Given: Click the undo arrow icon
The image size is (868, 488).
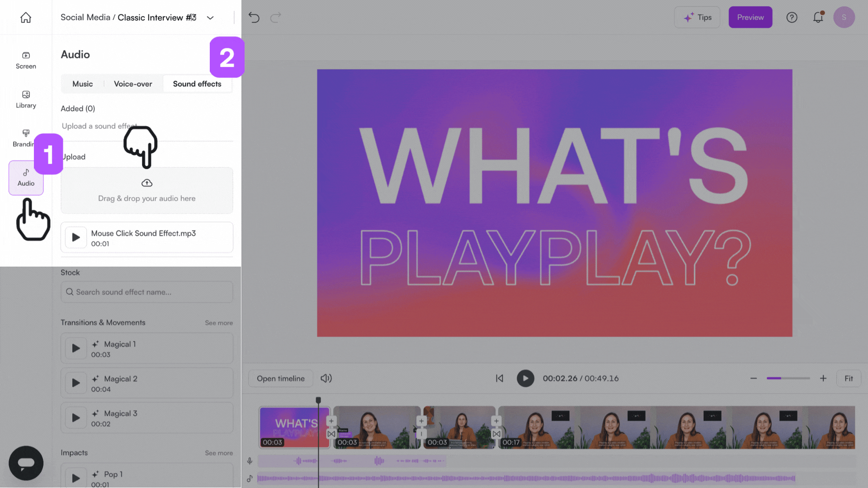Looking at the screenshot, I should point(254,18).
